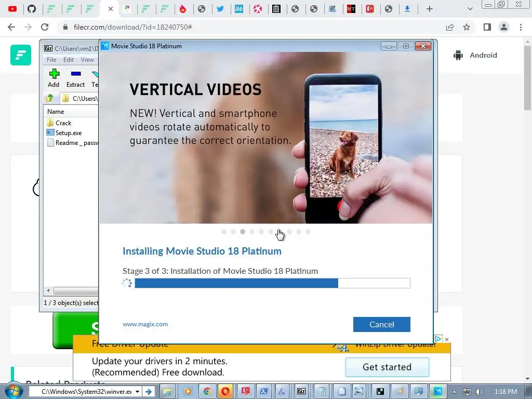
Task: Click the Android link on FileCR page
Action: coord(475,55)
